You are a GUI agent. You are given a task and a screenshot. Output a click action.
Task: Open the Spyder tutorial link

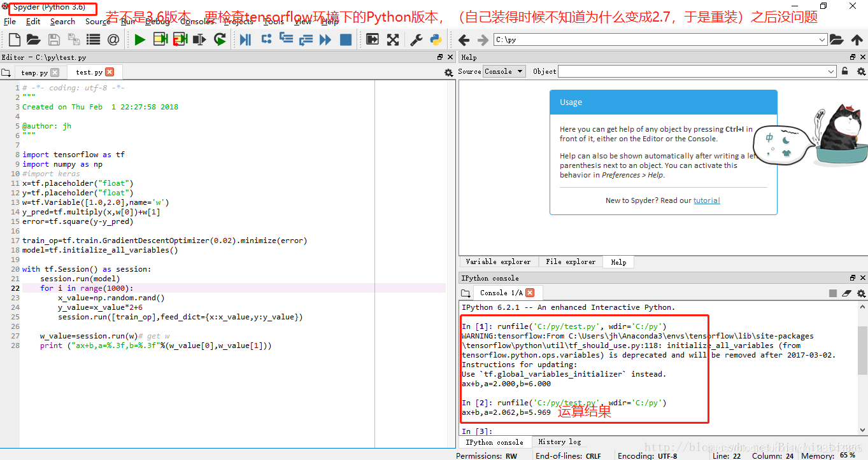point(707,200)
